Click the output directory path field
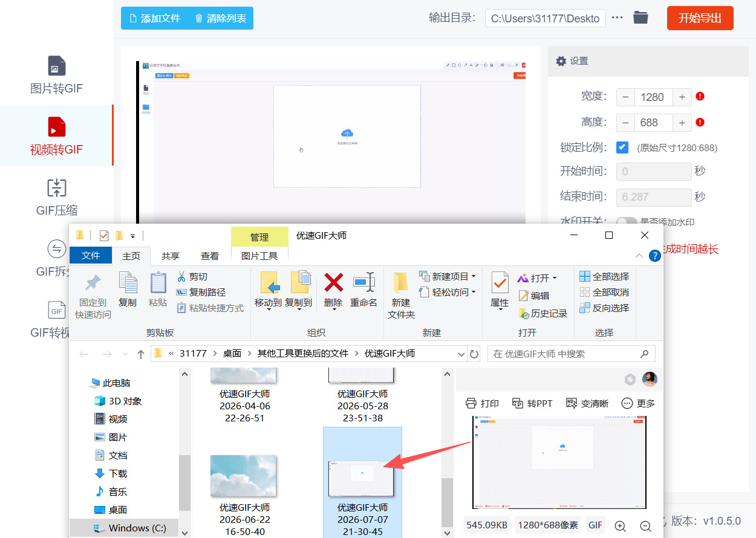Viewport: 756px width, 538px height. tap(546, 18)
